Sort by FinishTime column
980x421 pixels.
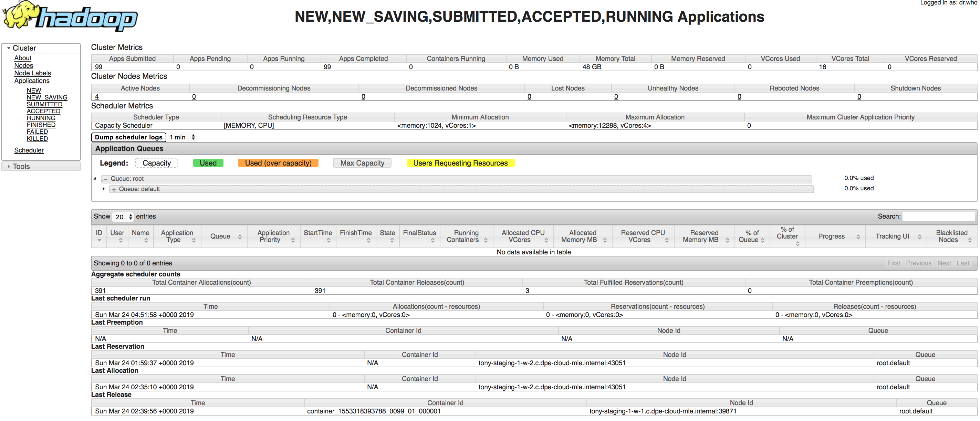pos(356,236)
